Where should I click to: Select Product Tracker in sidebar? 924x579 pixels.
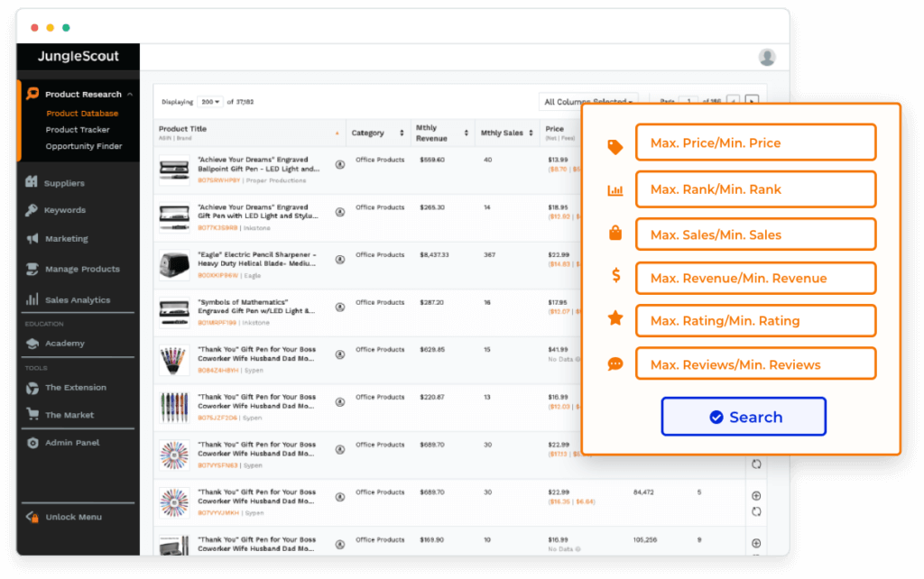click(x=78, y=130)
